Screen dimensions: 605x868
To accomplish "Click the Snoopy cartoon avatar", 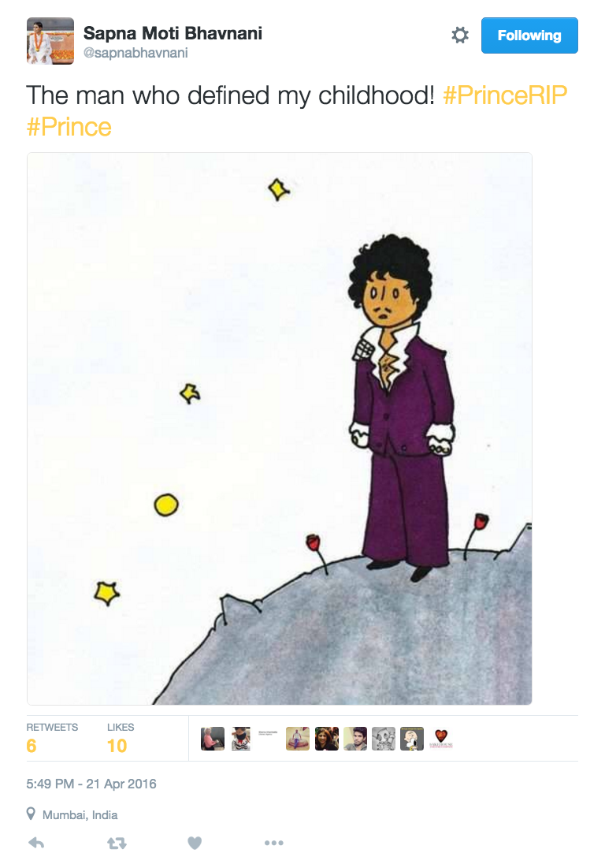I will pyautogui.click(x=412, y=739).
